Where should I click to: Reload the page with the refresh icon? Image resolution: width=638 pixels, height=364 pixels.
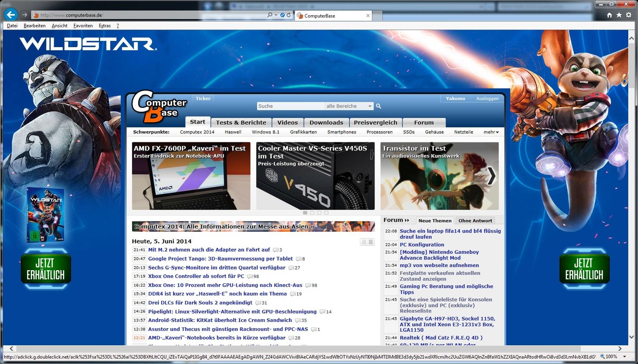(x=289, y=15)
